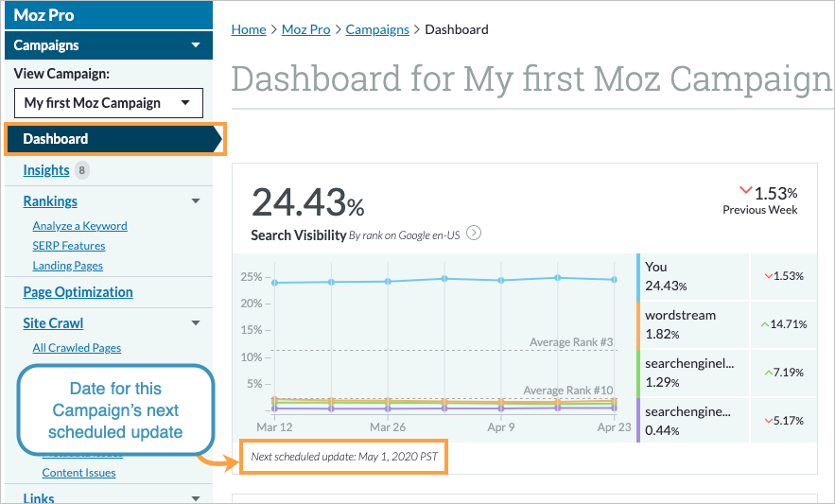Open Page Optimization in the sidebar
Screen dimensions: 835x504
78,292
